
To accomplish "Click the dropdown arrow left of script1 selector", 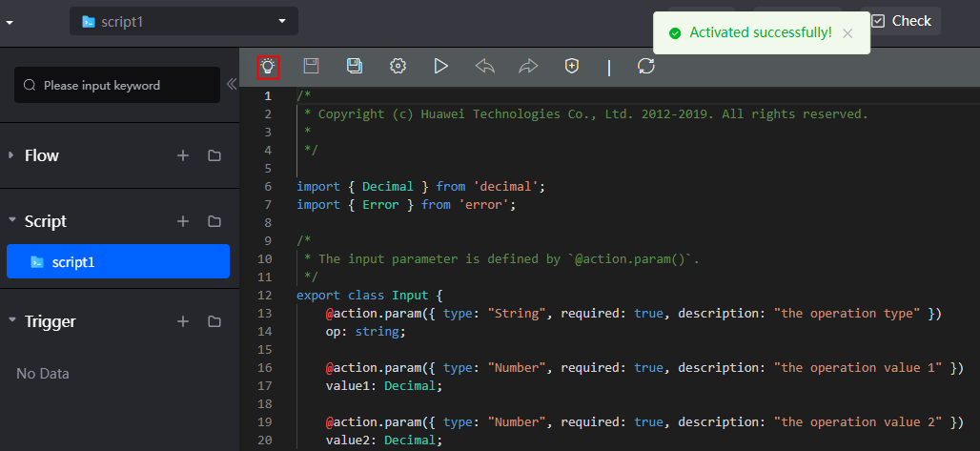I will pos(9,23).
